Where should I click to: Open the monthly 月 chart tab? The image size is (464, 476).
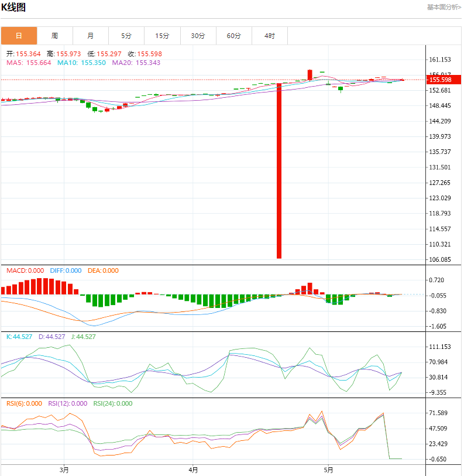pos(91,36)
